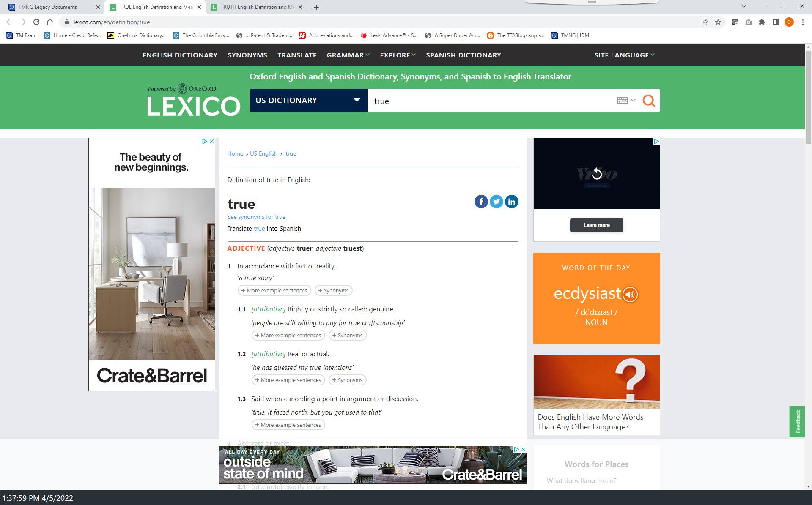Click Learn more ad button
The image size is (812, 505).
596,225
